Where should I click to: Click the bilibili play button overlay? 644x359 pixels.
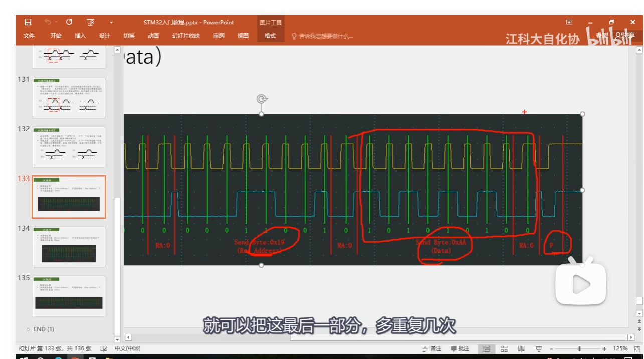coord(580,284)
